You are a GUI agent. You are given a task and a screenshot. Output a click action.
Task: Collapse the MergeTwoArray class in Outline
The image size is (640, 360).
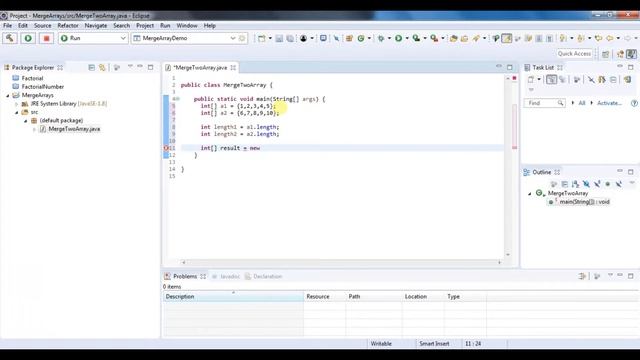click(x=530, y=193)
